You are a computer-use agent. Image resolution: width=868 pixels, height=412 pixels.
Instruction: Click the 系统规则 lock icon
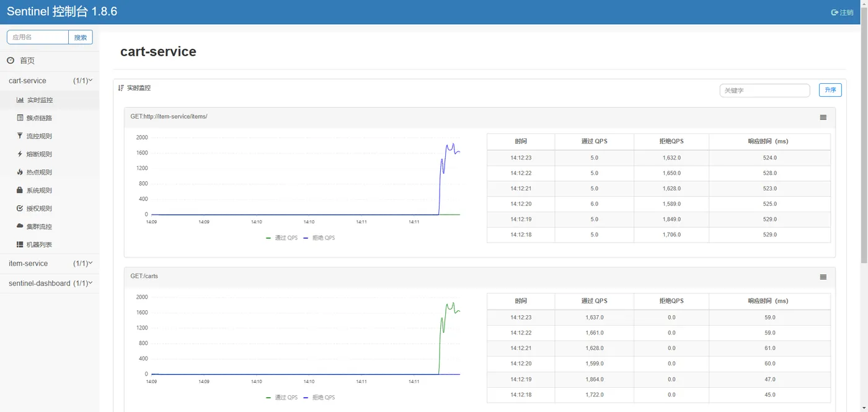pos(20,190)
